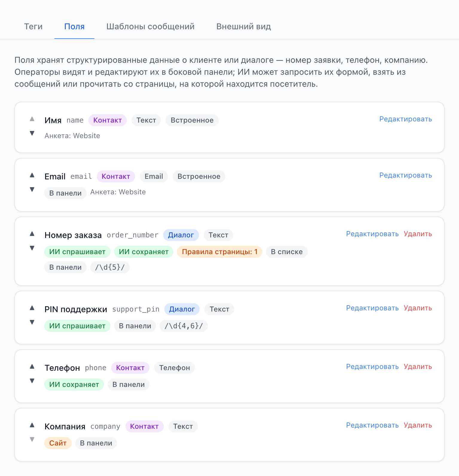Viewport: 459px width, 476px height.
Task: Click the company field key
Action: [105, 426]
